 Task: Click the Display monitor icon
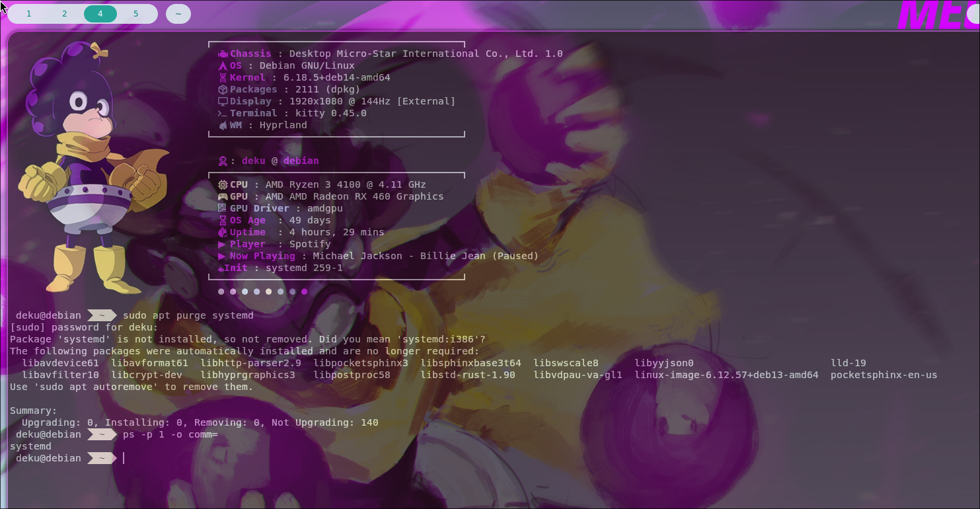click(223, 102)
